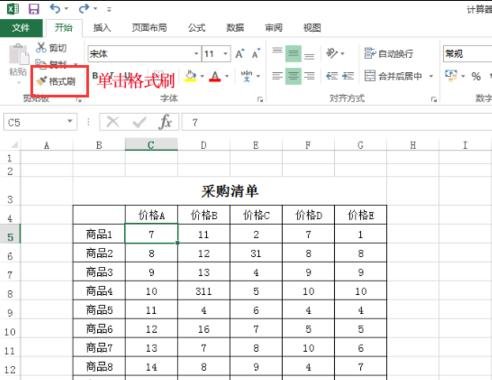The height and width of the screenshot is (380, 492).
Task: Cut selection with 剪切 scissors
Action: pos(51,48)
